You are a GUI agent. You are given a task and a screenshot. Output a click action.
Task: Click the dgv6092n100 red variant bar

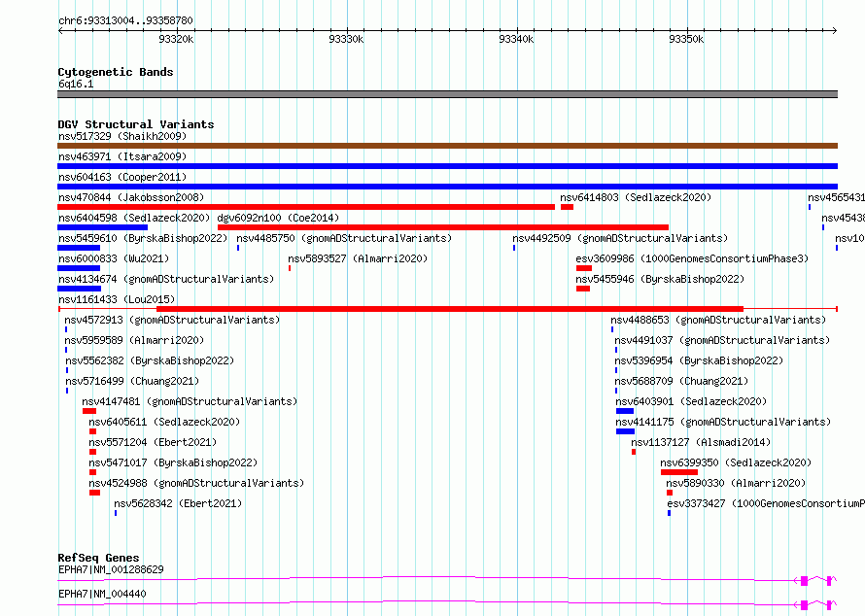pyautogui.click(x=443, y=227)
